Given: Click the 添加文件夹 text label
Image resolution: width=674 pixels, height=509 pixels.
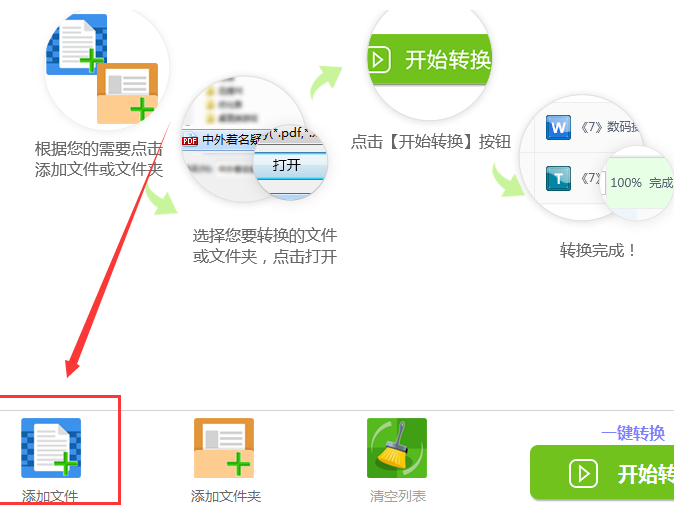Looking at the screenshot, I should pos(226,497).
